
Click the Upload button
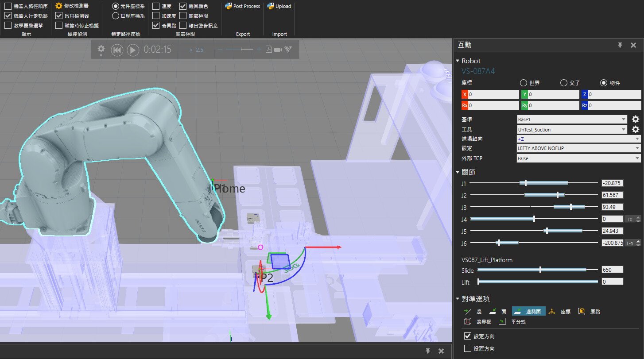279,6
